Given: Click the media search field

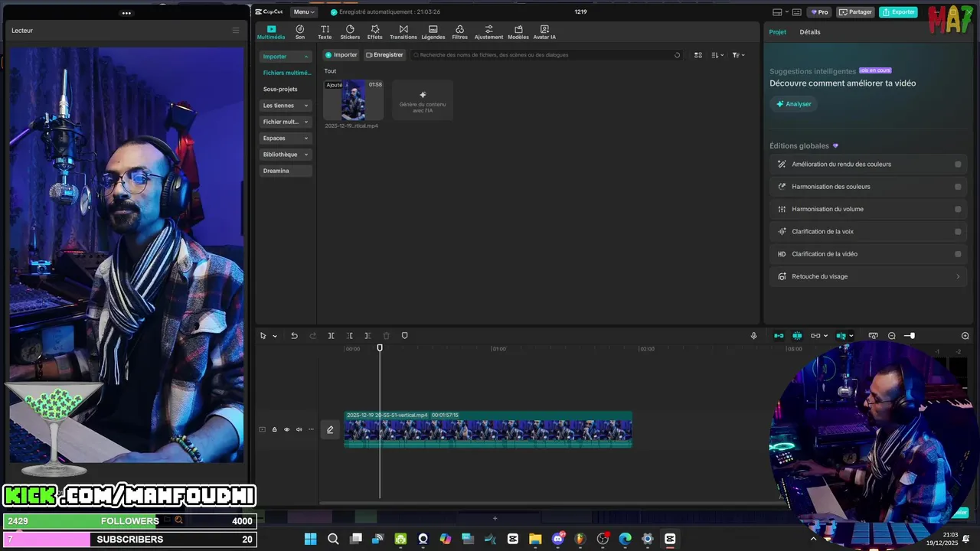Looking at the screenshot, I should click(547, 55).
